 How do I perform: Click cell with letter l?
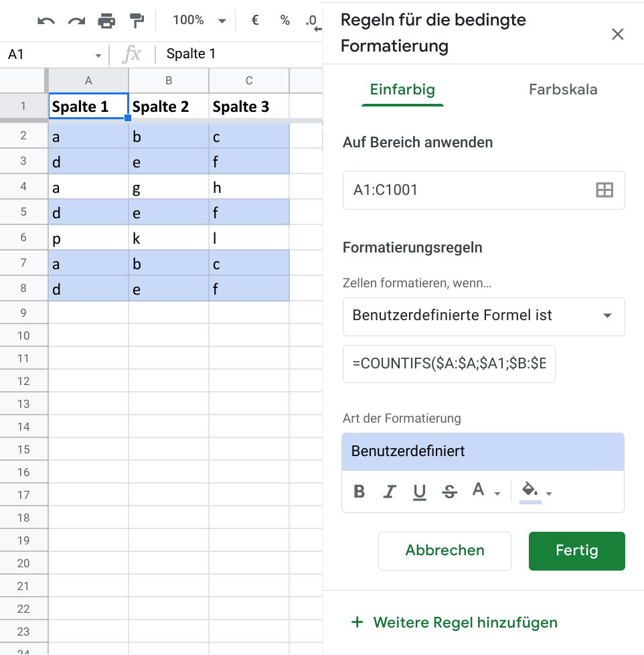249,238
